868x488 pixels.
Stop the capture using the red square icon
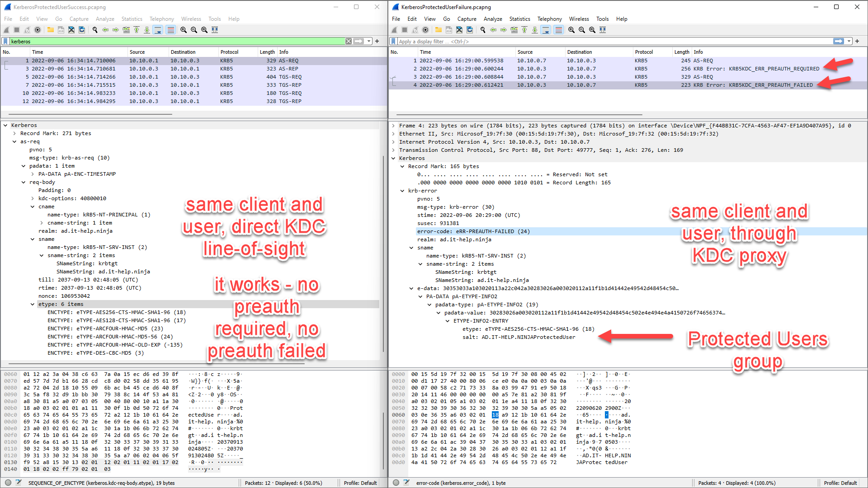pos(17,30)
